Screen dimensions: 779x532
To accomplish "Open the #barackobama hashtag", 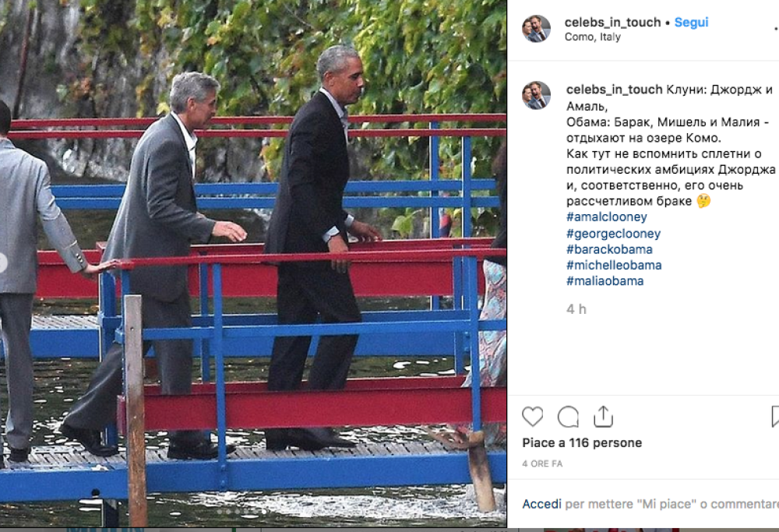I will 610,249.
